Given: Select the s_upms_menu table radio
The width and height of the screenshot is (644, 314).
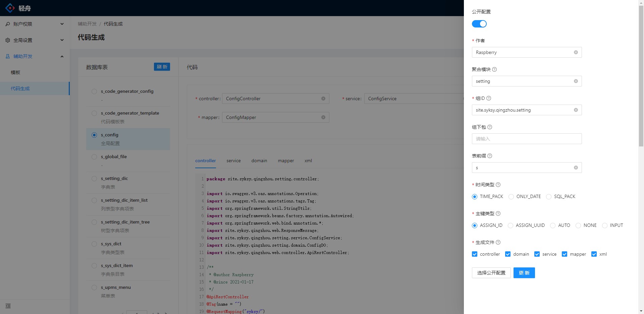Looking at the screenshot, I should 94,288.
